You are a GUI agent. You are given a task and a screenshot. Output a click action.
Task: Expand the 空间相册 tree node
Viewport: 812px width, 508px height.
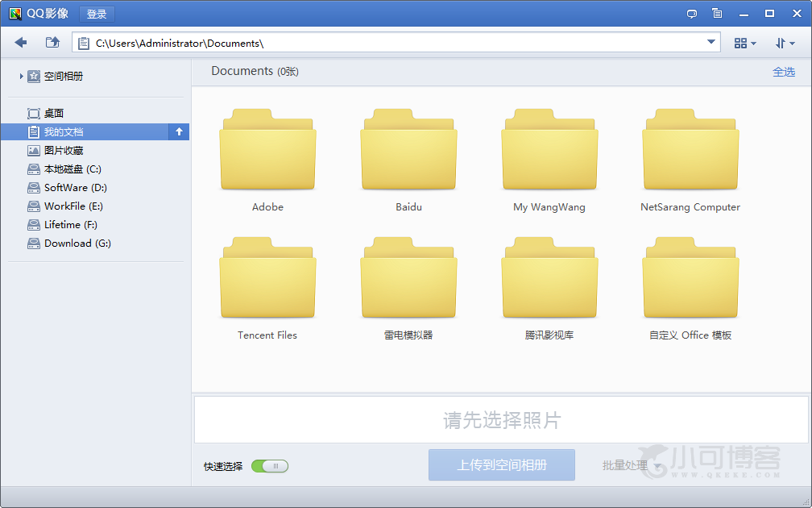[x=21, y=76]
